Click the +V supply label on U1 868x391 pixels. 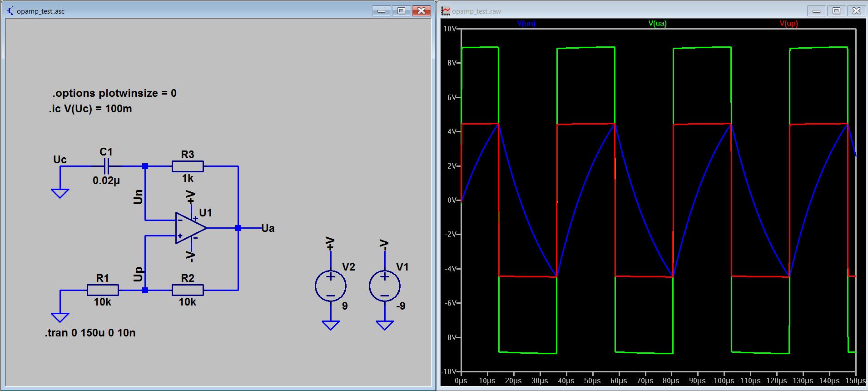[191, 197]
